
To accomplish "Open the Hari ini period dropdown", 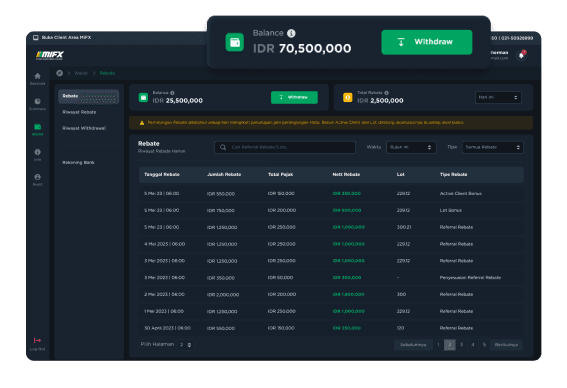I will tap(498, 98).
